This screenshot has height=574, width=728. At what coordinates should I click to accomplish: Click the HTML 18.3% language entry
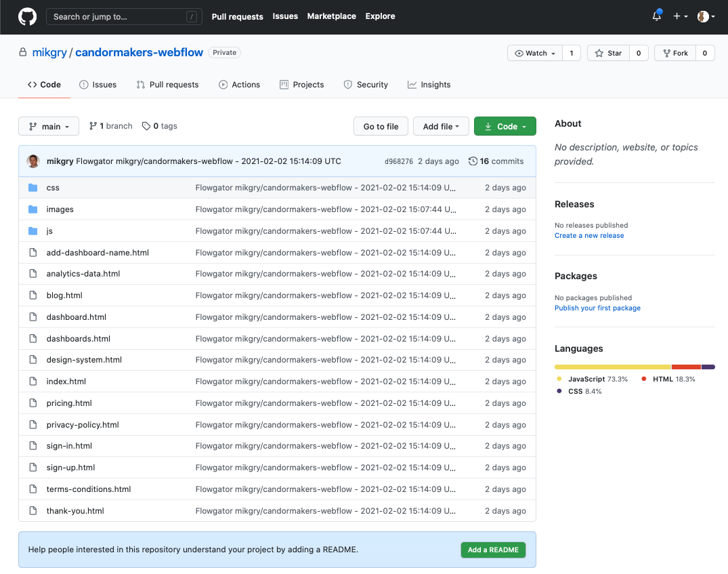(668, 380)
